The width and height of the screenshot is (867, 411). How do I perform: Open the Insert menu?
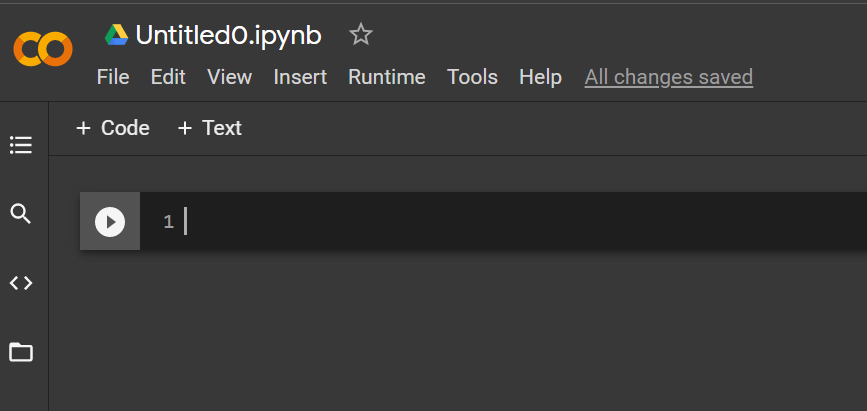pos(300,77)
